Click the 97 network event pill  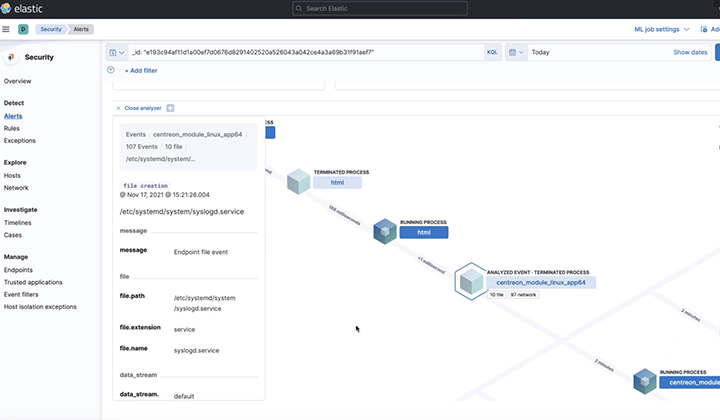tap(523, 295)
